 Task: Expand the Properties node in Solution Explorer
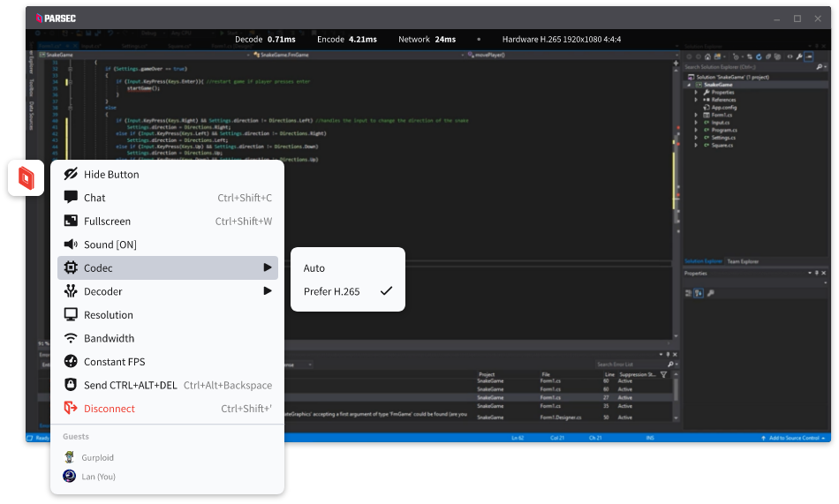click(x=696, y=92)
